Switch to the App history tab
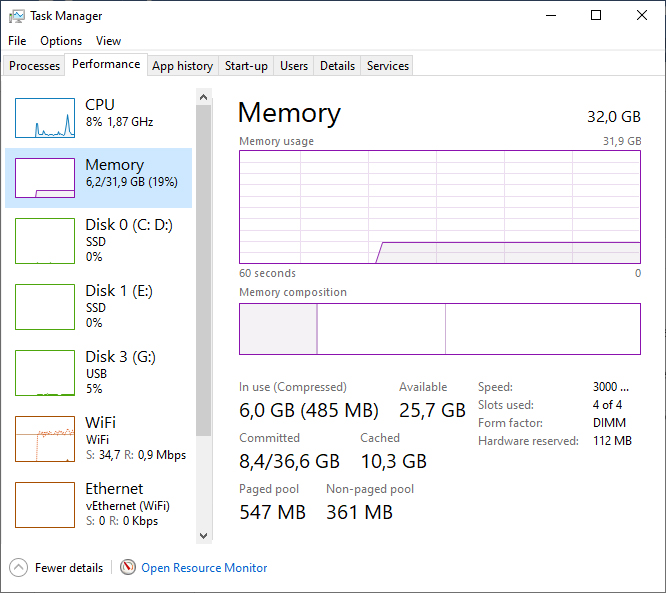The image size is (666, 593). (182, 66)
